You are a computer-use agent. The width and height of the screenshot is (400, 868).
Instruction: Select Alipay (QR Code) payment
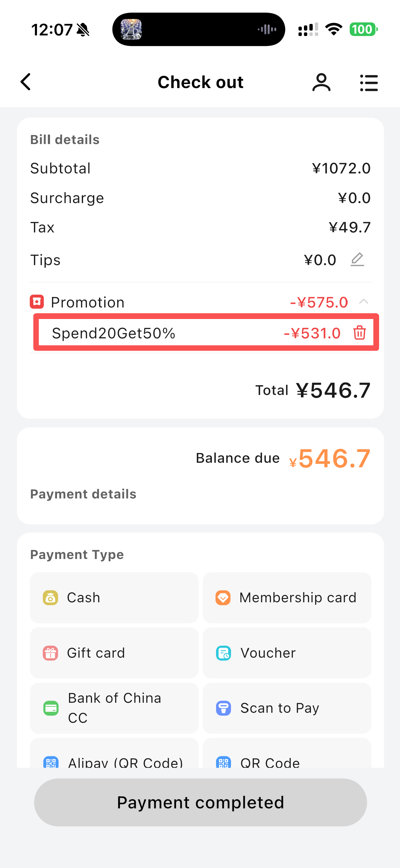click(x=114, y=760)
